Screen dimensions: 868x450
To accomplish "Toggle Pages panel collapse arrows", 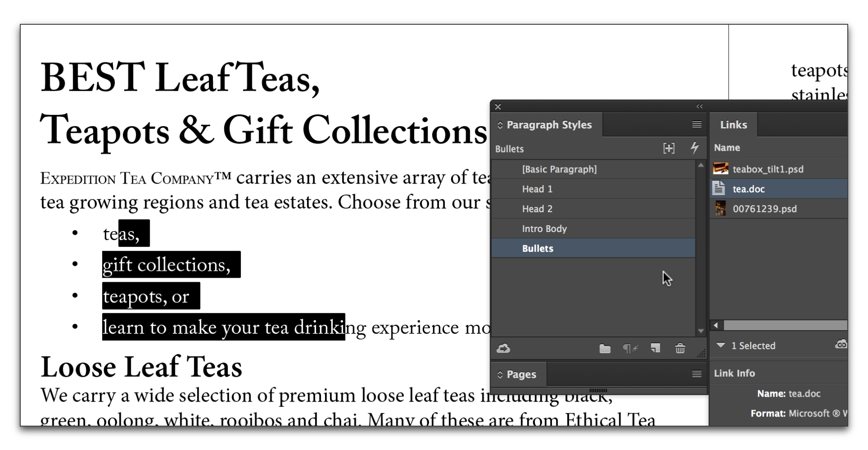I will [x=500, y=374].
